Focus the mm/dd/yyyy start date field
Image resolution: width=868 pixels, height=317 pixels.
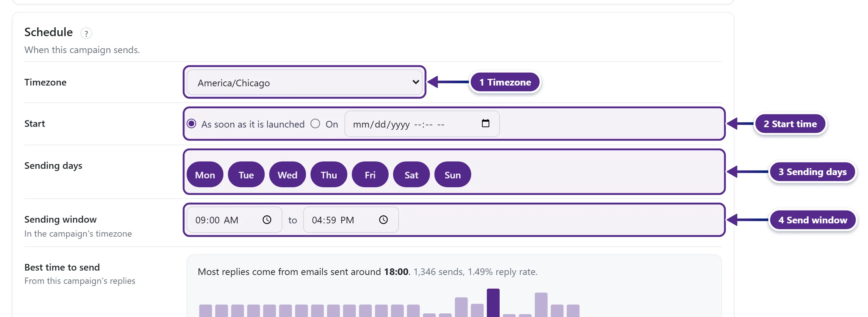pos(422,124)
